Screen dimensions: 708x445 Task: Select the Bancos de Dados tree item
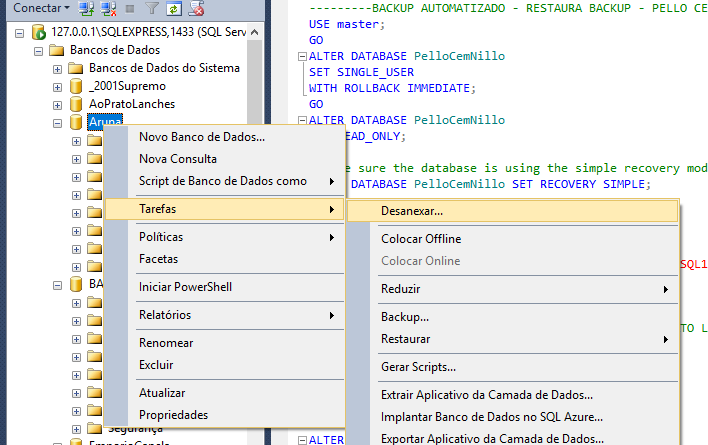[115, 50]
